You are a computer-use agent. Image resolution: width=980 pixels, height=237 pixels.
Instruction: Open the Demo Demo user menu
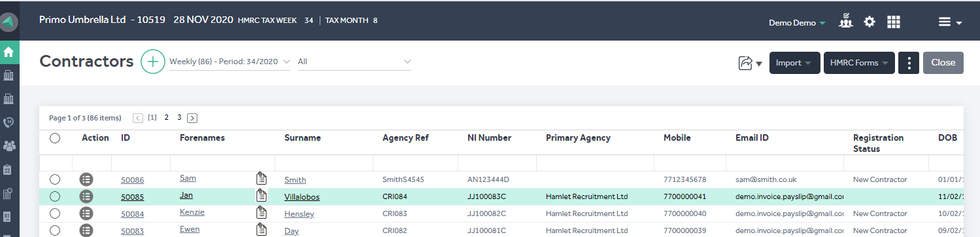pos(797,22)
